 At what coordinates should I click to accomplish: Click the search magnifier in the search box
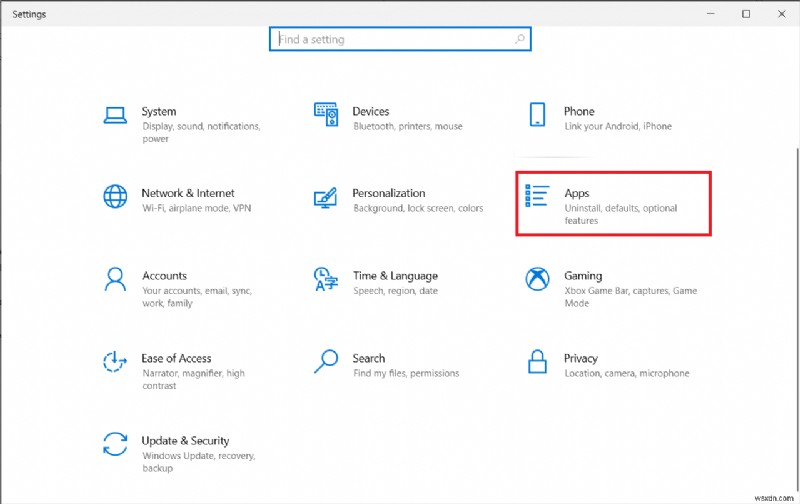[x=519, y=39]
